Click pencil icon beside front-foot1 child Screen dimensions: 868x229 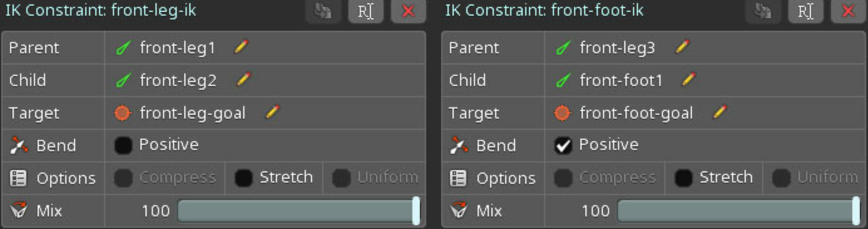click(x=689, y=80)
